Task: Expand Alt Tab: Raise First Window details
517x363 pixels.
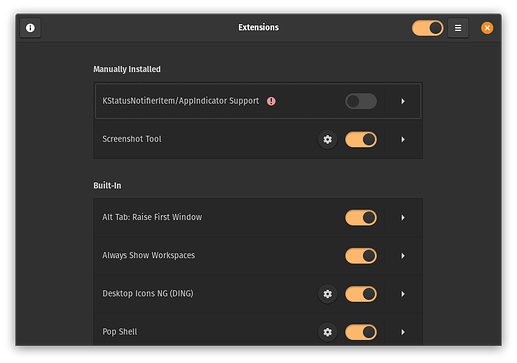Action: [403, 218]
